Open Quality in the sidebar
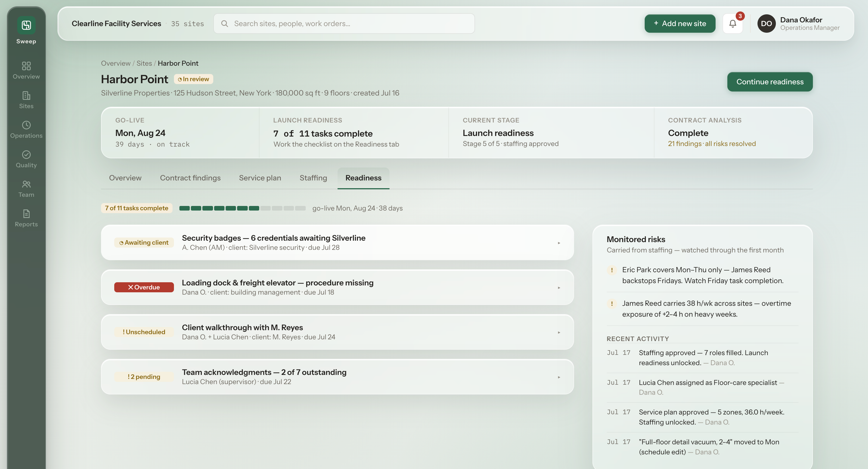 [26, 159]
